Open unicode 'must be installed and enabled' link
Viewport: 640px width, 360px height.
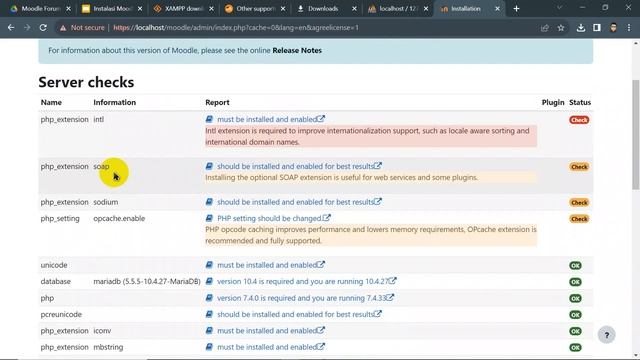coord(271,265)
